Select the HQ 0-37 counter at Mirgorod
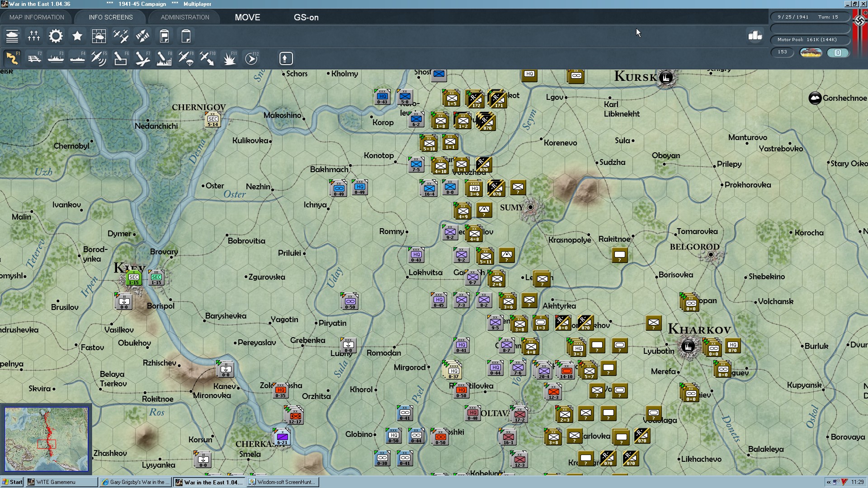This screenshot has height=488, width=868. point(453,371)
